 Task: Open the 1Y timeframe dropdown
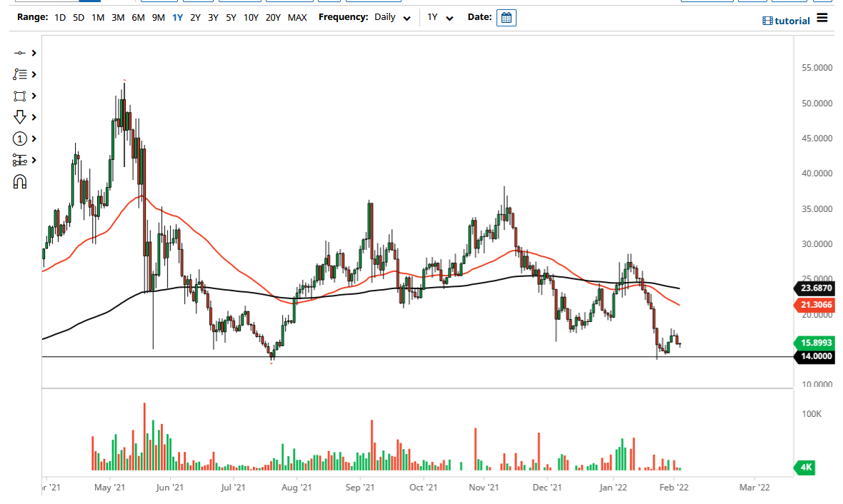[x=439, y=17]
